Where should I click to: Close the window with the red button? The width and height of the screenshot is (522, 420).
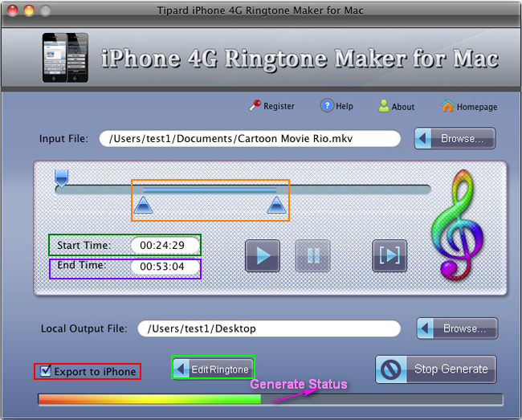[x=13, y=10]
